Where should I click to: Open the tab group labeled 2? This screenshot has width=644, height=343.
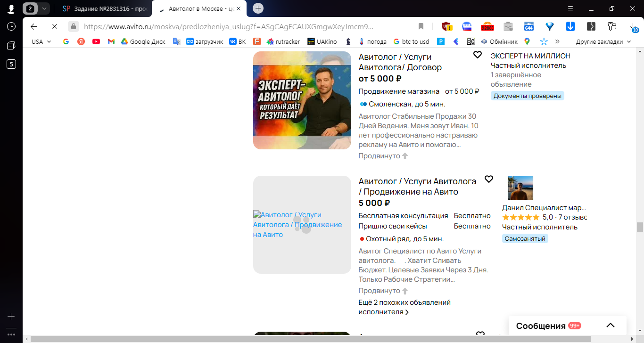pyautogui.click(x=31, y=8)
